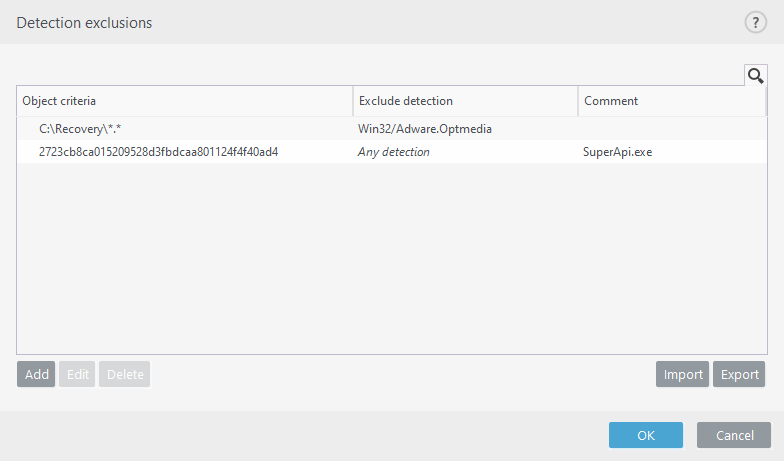Click the Delete button
Screen dimensions: 784x461
click(x=124, y=374)
